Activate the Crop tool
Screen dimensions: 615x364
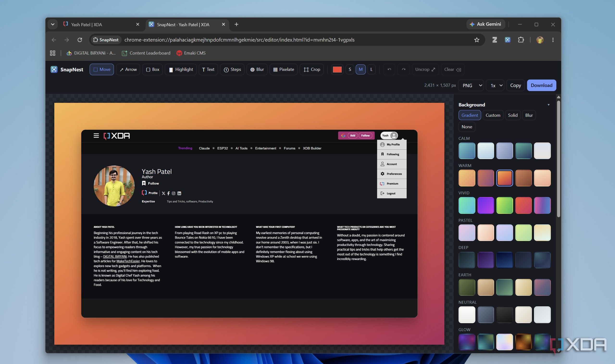pyautogui.click(x=312, y=69)
